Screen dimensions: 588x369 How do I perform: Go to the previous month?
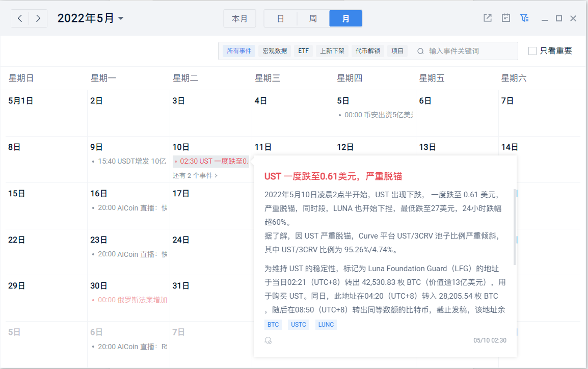tap(20, 18)
